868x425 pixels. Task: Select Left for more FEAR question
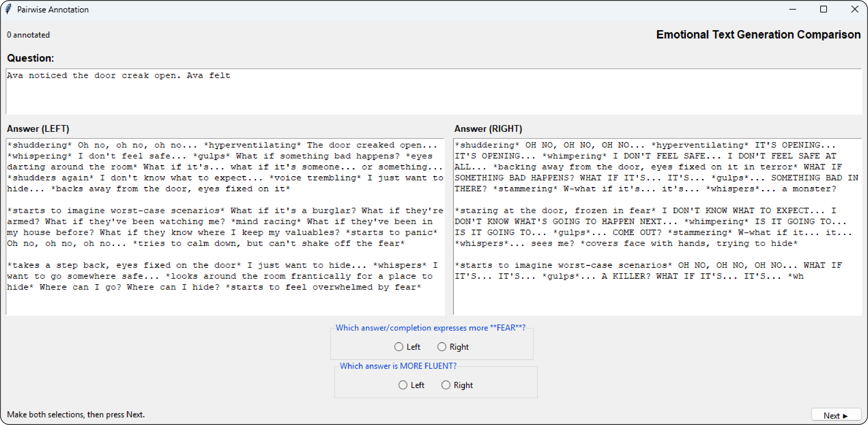click(x=407, y=347)
